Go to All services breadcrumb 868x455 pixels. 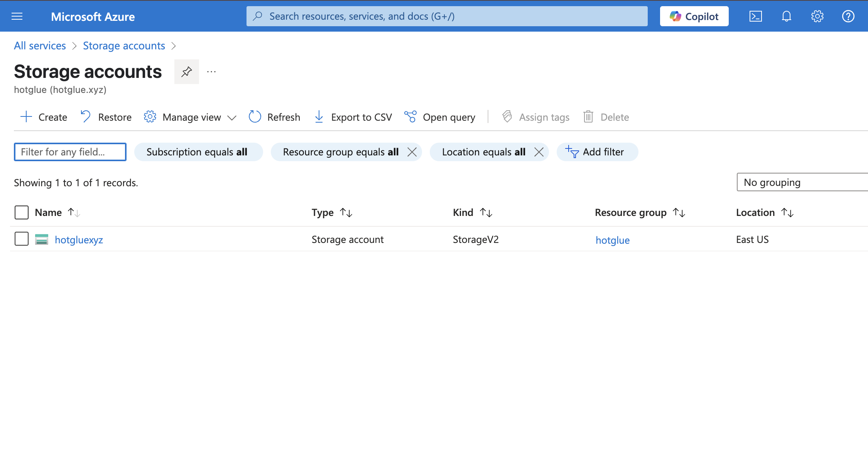40,45
